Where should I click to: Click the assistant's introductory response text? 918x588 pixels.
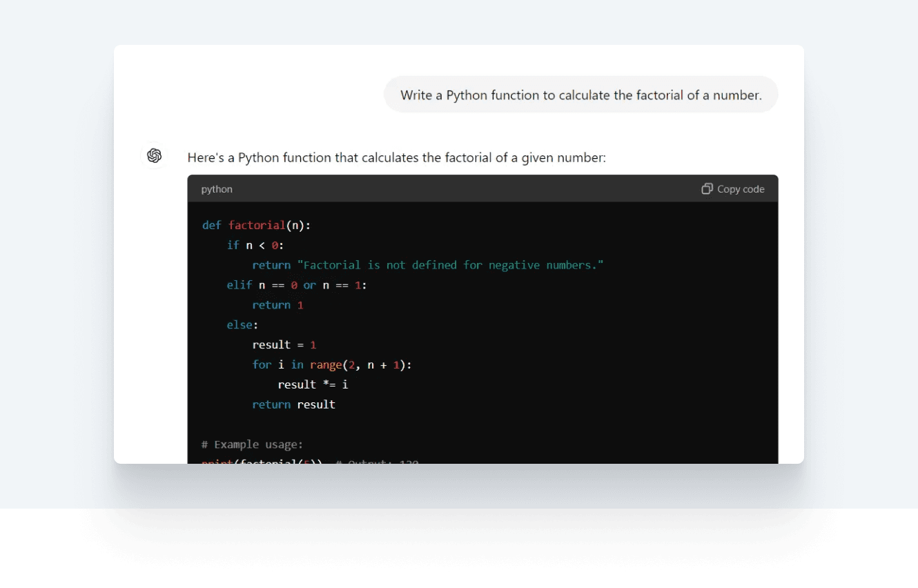[398, 157]
